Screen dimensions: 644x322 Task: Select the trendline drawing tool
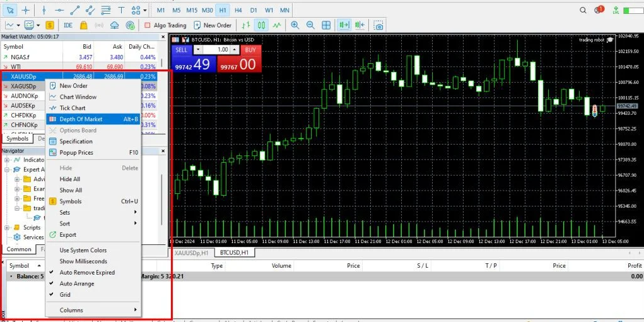(x=76, y=10)
